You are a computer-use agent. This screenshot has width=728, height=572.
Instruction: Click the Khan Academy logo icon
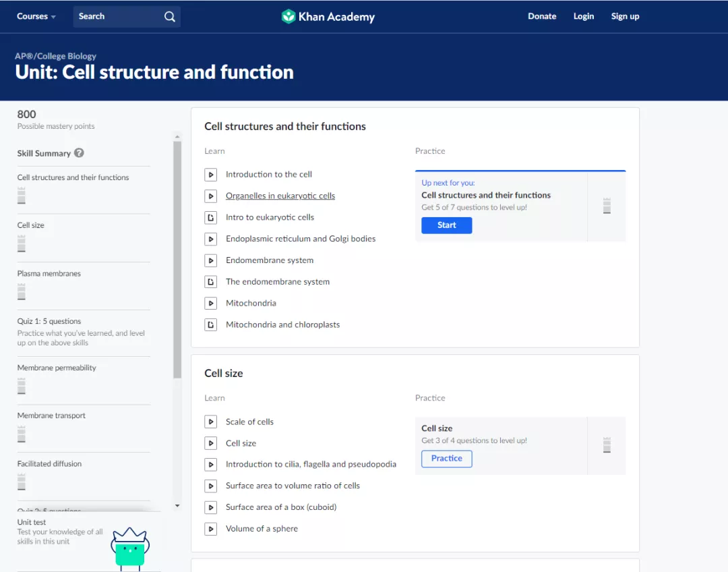289,17
